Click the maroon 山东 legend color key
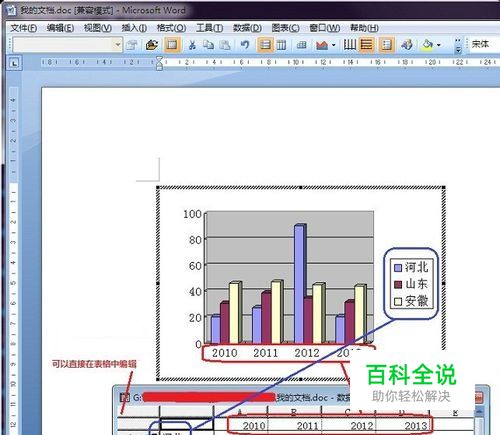The height and width of the screenshot is (435, 500). pos(398,284)
